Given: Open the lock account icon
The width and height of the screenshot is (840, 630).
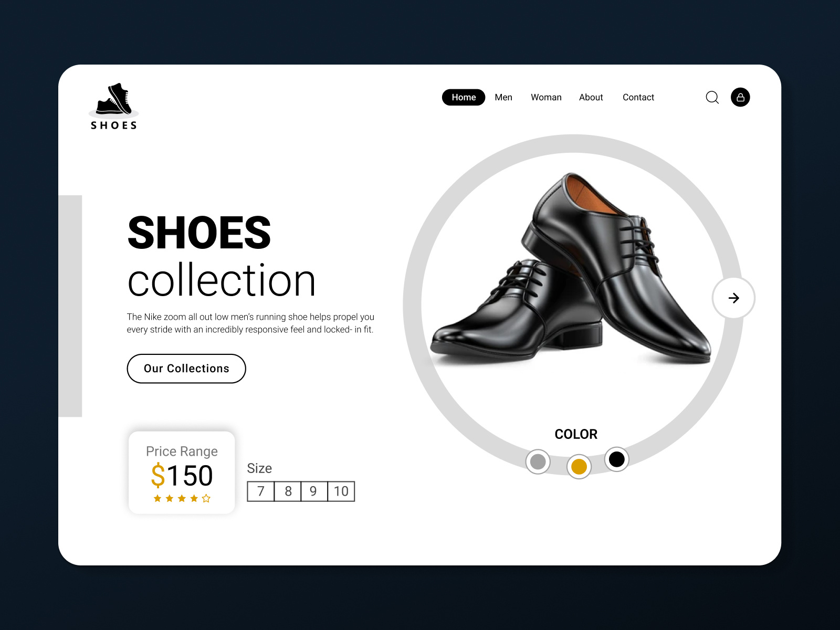Looking at the screenshot, I should tap(740, 97).
